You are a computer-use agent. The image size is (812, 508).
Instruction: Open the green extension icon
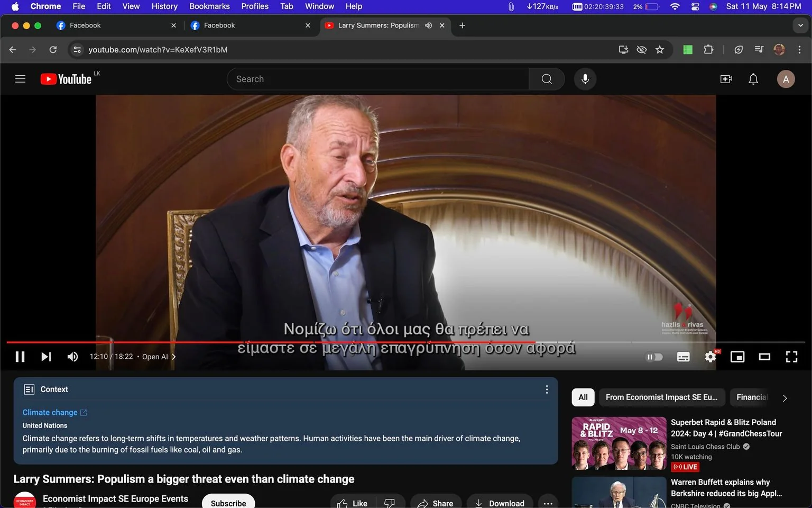tap(688, 50)
